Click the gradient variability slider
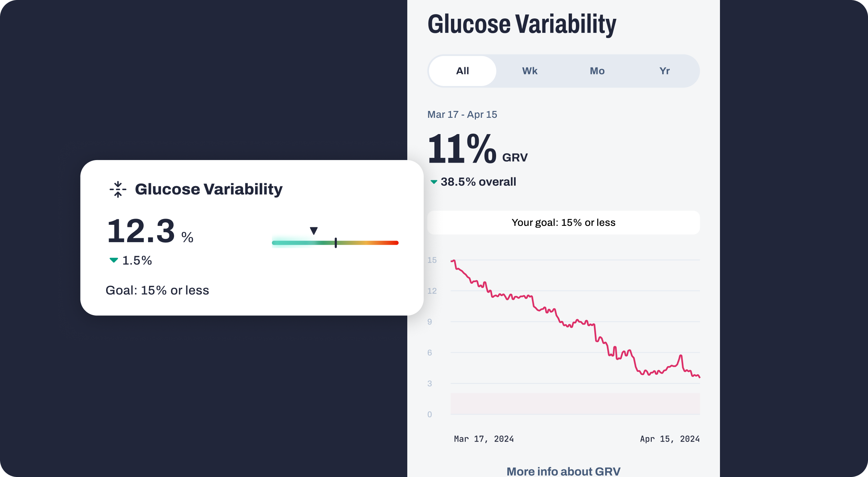Image resolution: width=868 pixels, height=477 pixels. tap(335, 242)
